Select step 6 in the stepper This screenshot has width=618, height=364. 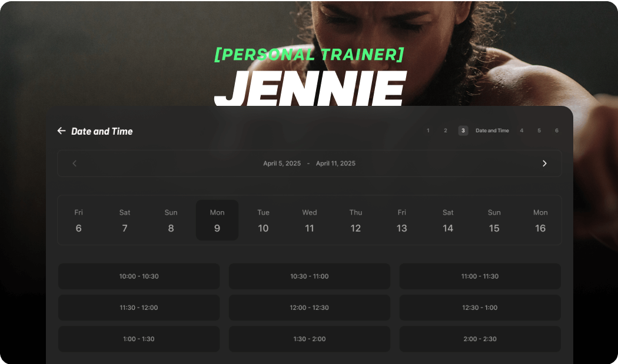click(556, 131)
